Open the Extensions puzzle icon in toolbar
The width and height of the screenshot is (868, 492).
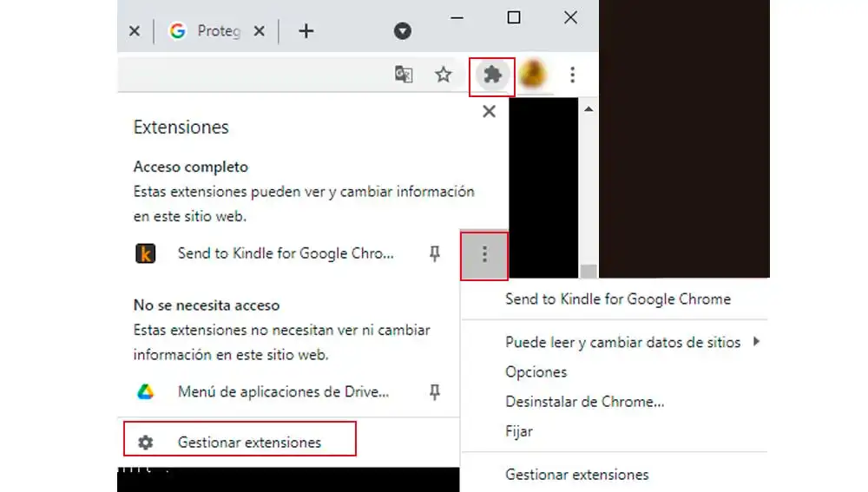[x=492, y=75]
